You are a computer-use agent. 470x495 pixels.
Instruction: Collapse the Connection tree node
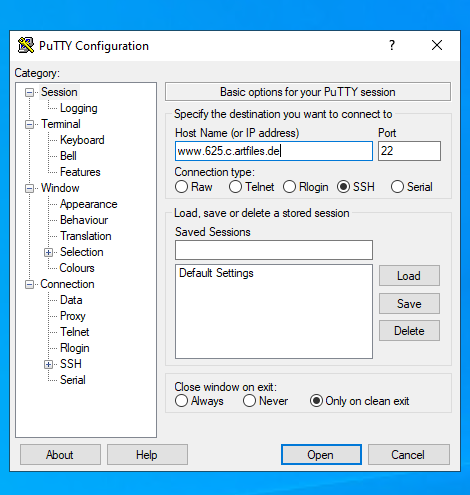tap(29, 284)
